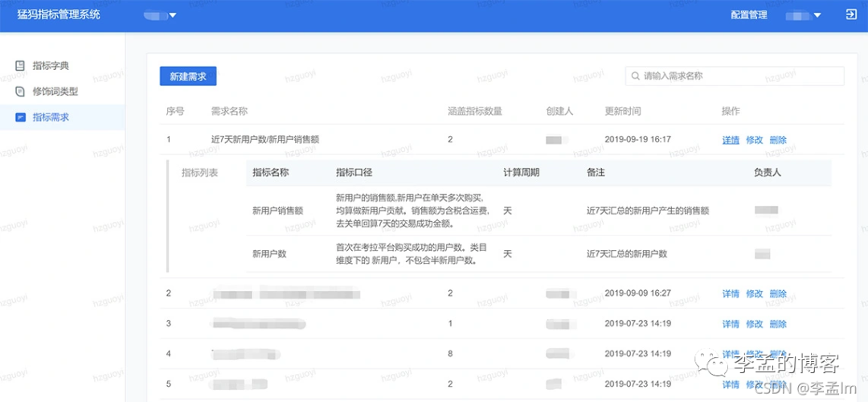Click 删除 for the 2019-09-09 row
This screenshot has height=402, width=868.
[778, 293]
